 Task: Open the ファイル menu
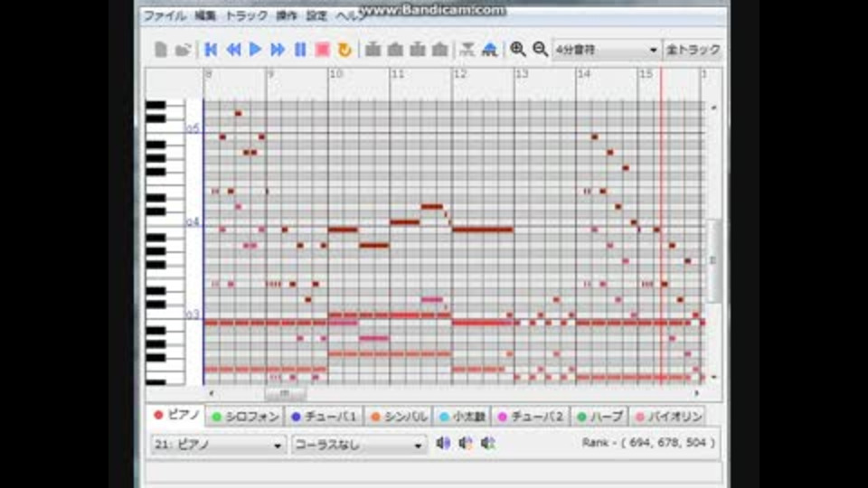click(x=165, y=15)
